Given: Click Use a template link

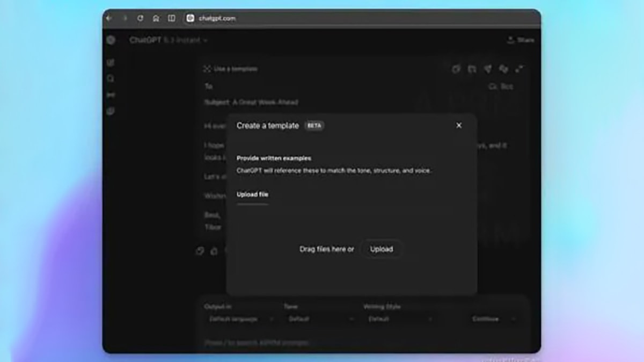Looking at the screenshot, I should [231, 69].
